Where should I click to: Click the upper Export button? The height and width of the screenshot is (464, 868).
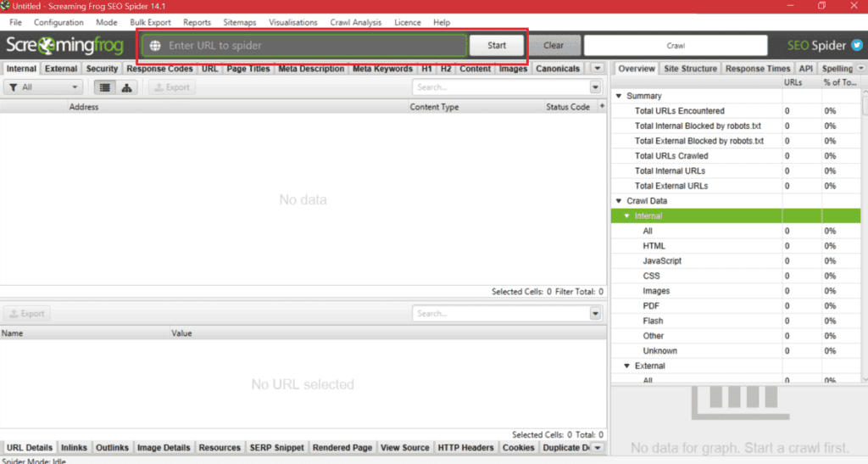171,87
